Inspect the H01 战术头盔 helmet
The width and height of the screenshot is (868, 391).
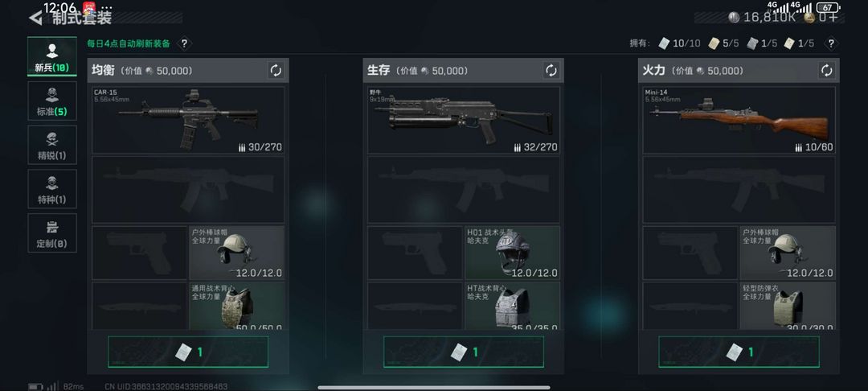(x=512, y=253)
